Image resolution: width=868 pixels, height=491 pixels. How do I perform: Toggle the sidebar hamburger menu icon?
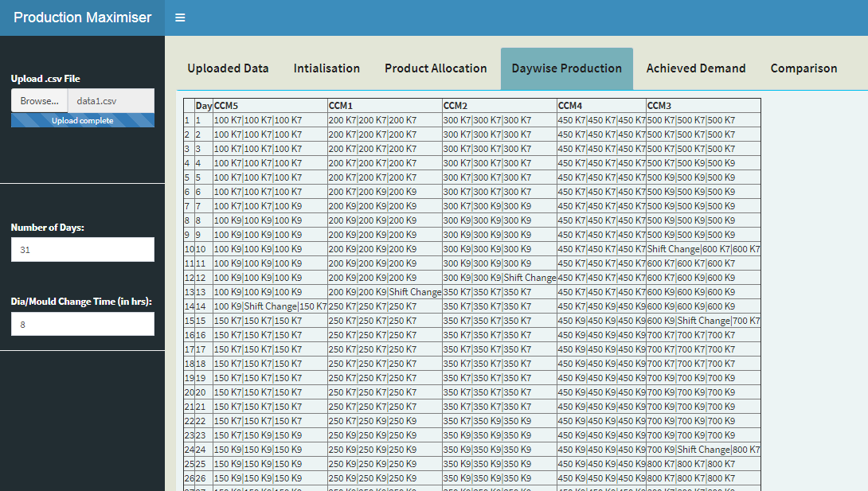click(180, 18)
